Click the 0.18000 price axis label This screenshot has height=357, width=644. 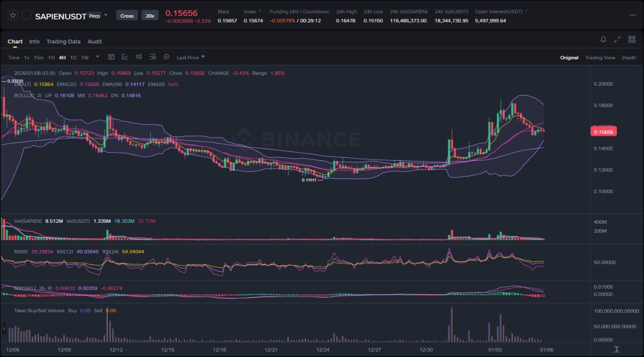pyautogui.click(x=603, y=106)
